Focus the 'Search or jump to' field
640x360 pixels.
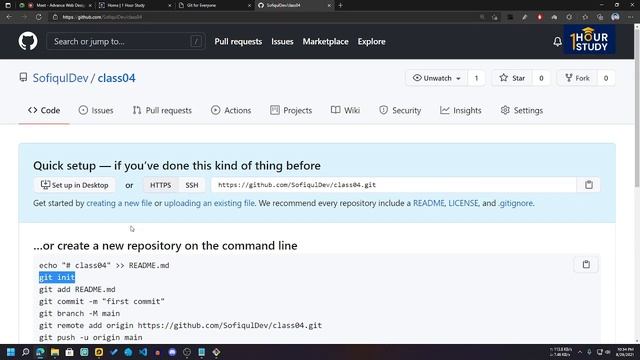(126, 41)
